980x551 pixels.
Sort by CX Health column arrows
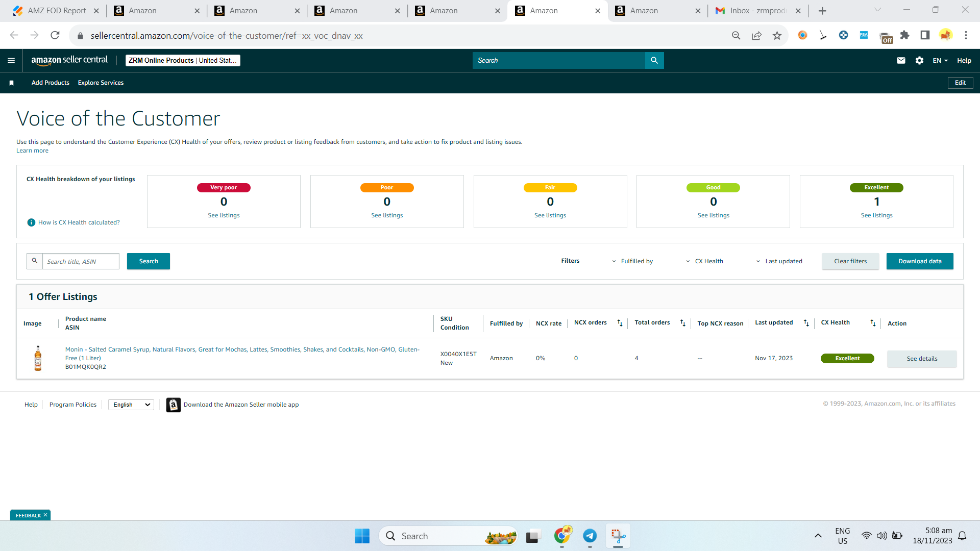tap(873, 323)
